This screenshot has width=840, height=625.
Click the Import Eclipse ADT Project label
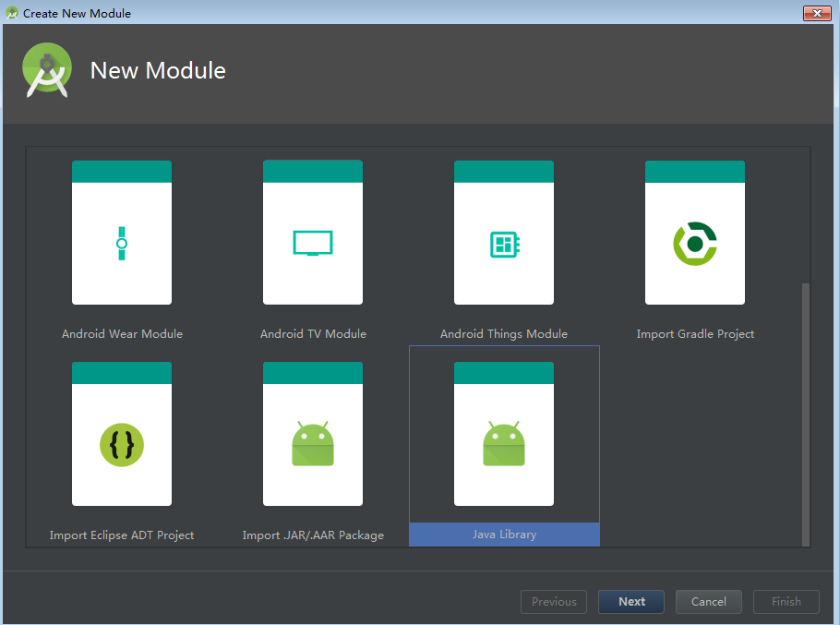(122, 535)
